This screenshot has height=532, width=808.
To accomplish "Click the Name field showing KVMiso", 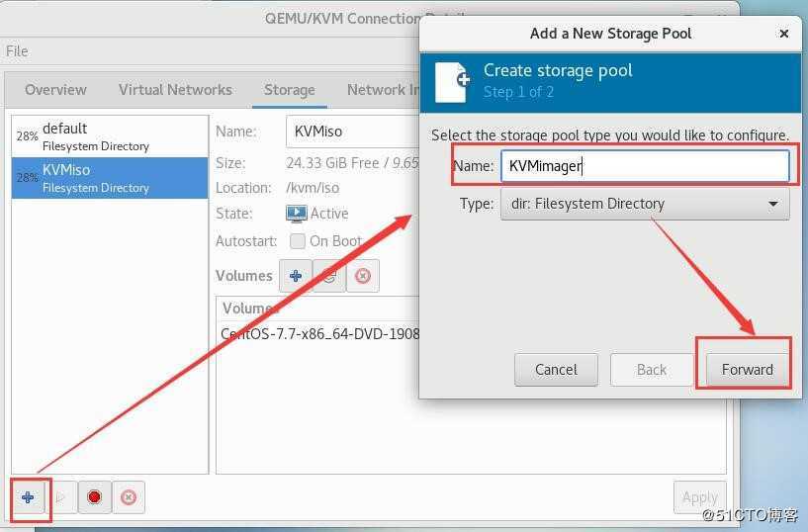I will (352, 132).
